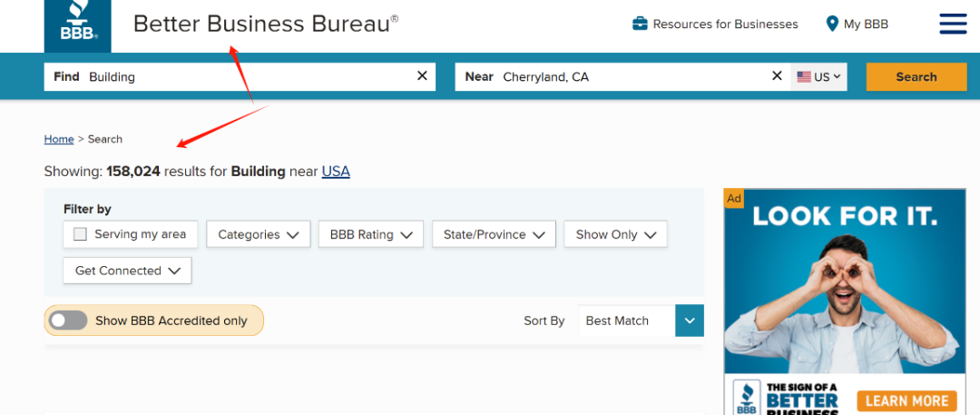Screen dimensions: 980x415
Task: Click the USA location link
Action: 336,171
